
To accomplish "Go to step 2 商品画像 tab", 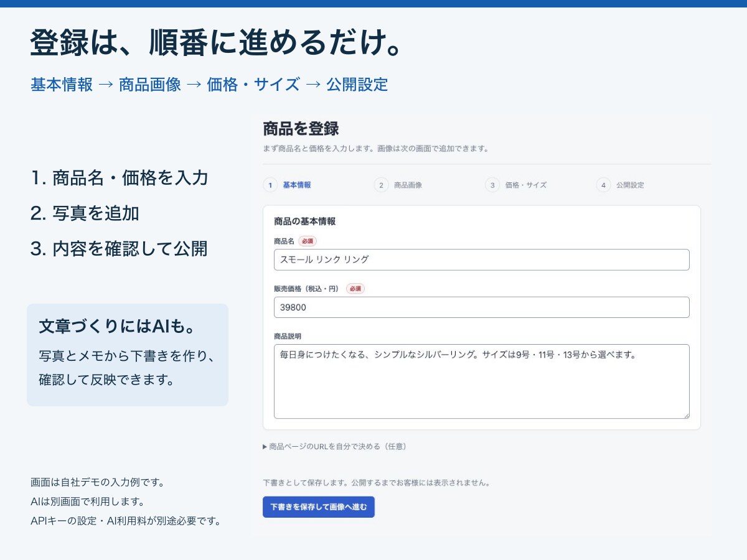I will point(398,185).
